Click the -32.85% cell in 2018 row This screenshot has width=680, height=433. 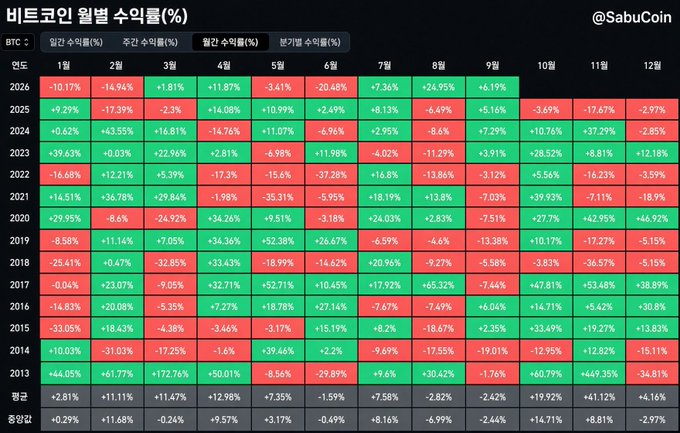click(170, 262)
